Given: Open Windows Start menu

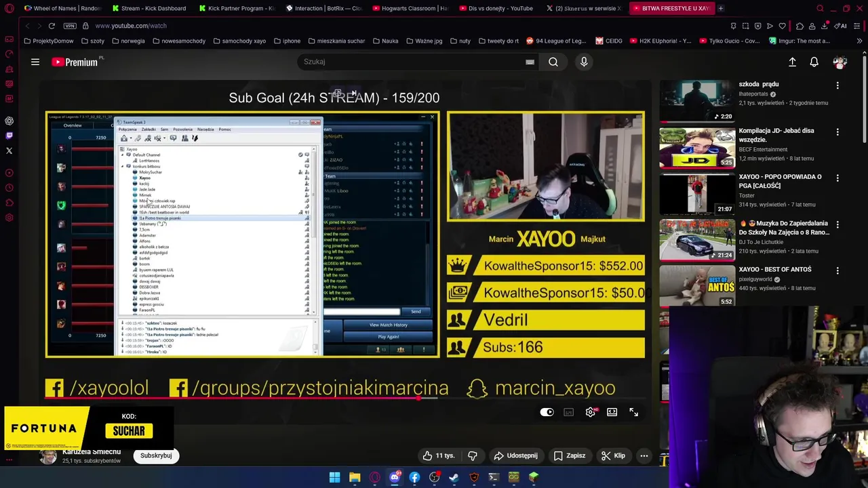Looking at the screenshot, I should point(334,477).
